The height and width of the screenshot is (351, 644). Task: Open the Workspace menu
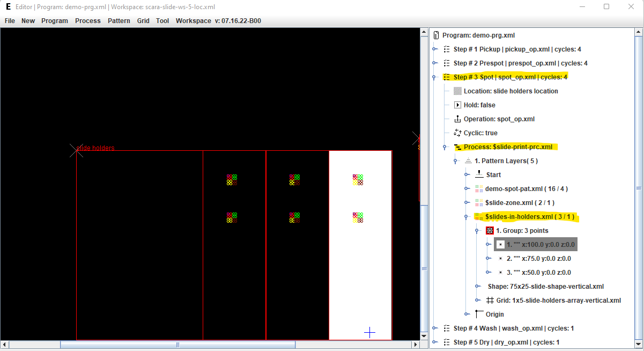click(193, 21)
